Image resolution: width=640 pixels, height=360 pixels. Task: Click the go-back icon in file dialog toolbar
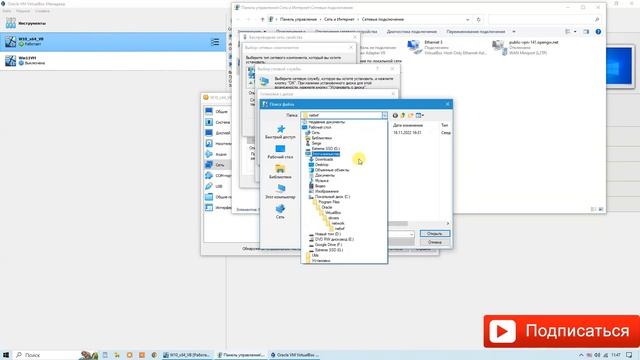point(395,116)
